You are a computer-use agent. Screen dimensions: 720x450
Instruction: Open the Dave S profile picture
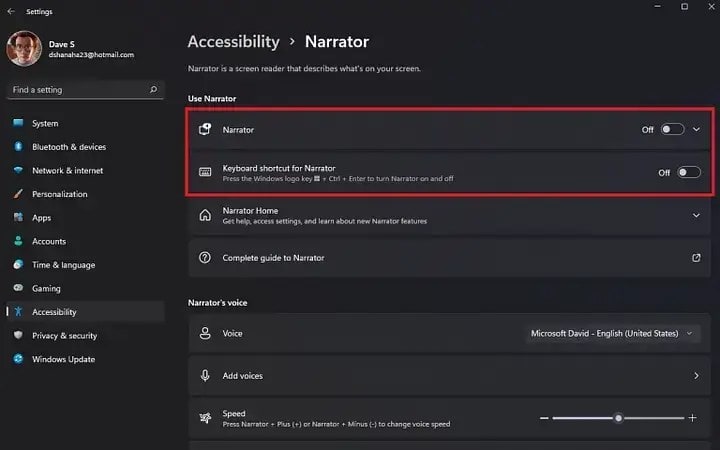[x=24, y=49]
